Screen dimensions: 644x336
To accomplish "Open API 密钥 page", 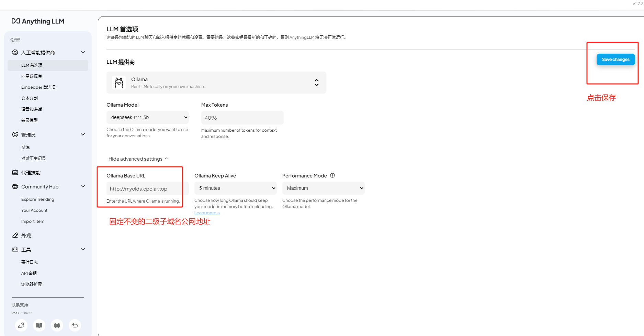I will (29, 273).
